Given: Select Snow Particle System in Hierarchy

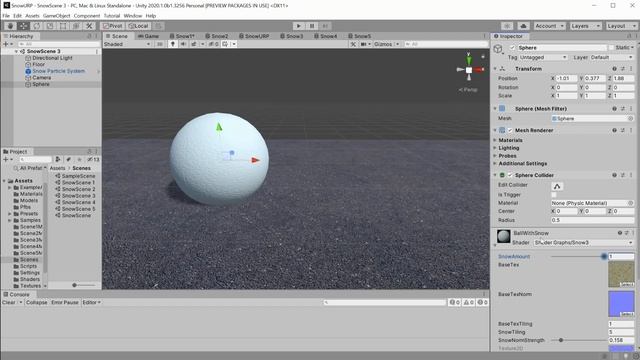Looking at the screenshot, I should [58, 71].
